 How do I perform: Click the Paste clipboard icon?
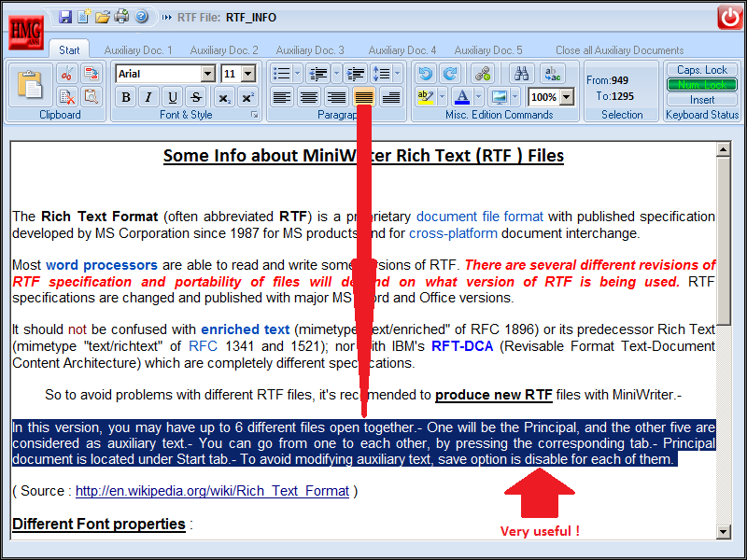31,85
